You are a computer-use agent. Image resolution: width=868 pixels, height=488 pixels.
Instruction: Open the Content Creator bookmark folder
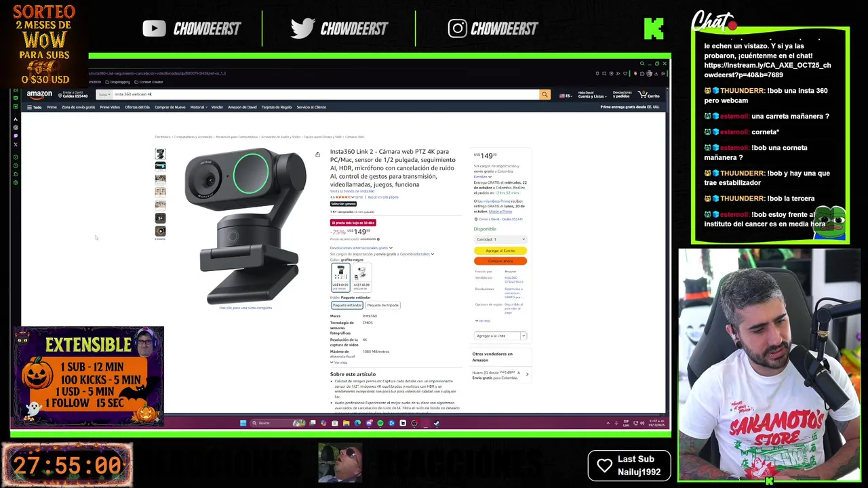click(149, 82)
